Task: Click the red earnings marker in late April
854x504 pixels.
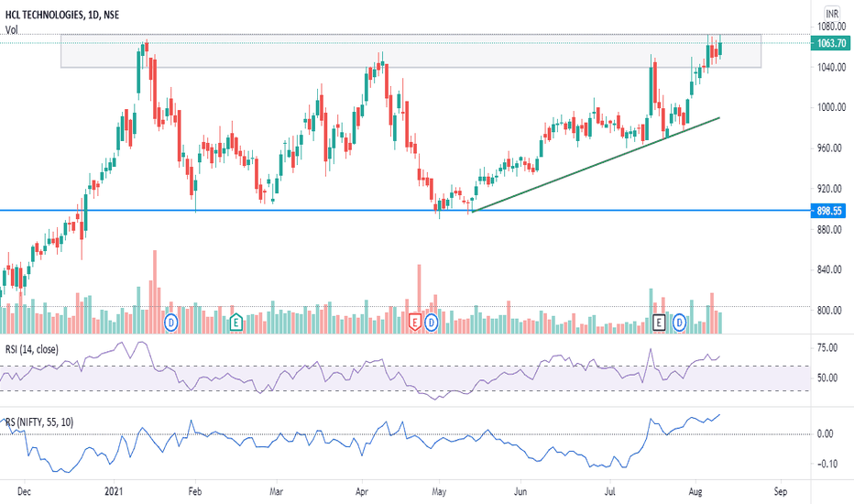Action: pos(414,323)
